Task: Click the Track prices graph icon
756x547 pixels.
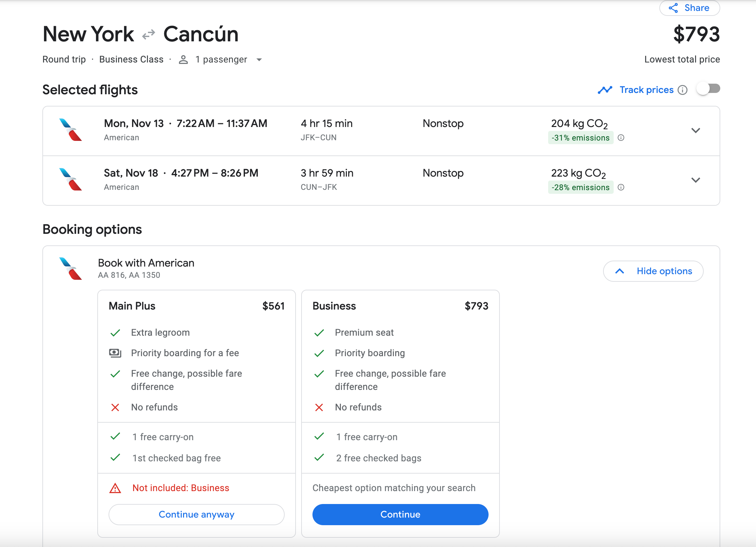Action: point(605,90)
